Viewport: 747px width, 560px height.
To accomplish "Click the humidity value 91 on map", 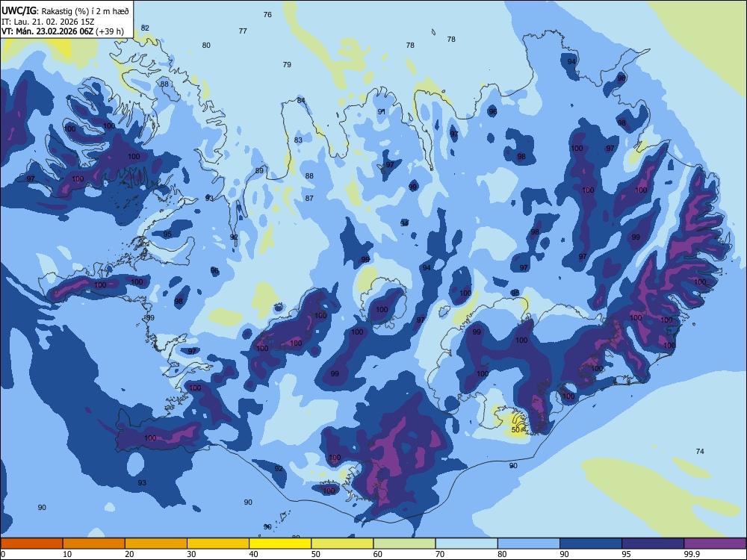I will 382,111.
